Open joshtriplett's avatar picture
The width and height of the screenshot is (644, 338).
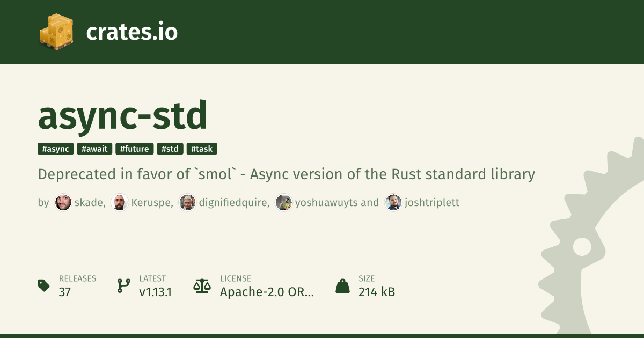click(x=393, y=203)
